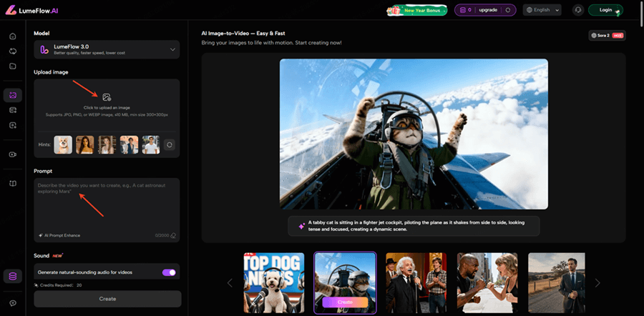Click the upgrade button in header
Viewport: 644px width, 316px height.
pos(486,10)
